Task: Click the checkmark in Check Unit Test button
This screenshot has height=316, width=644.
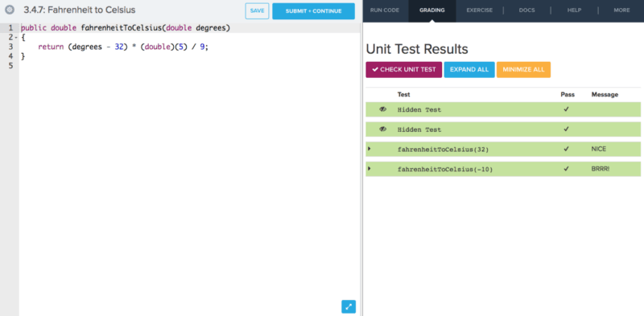Action: click(375, 70)
